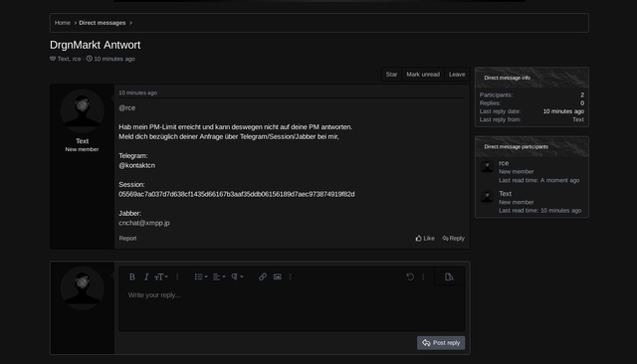Leave the direct message conversation
The image size is (637, 364).
[x=457, y=75]
